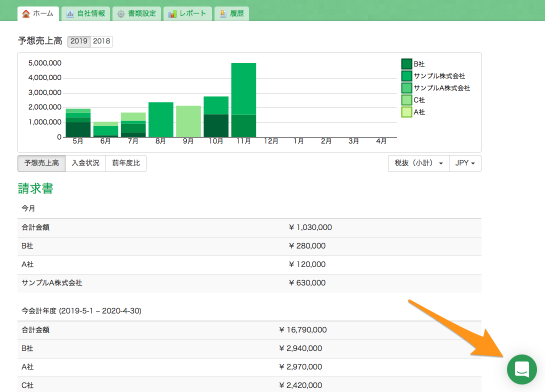Click the home icon on ホーム tab

tap(26, 13)
